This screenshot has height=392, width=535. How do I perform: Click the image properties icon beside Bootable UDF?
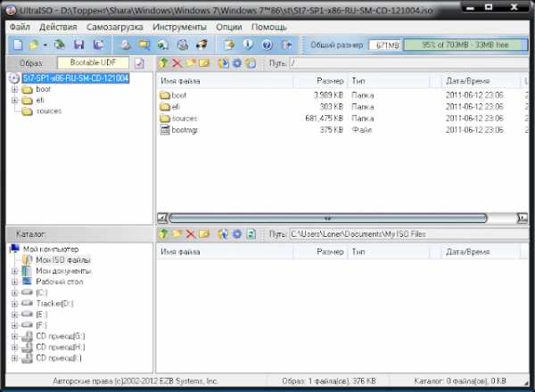pos(139,63)
